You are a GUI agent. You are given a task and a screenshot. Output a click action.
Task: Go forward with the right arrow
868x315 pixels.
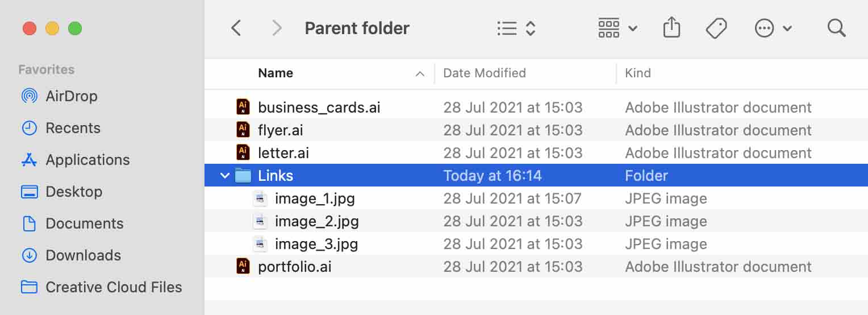(x=277, y=28)
